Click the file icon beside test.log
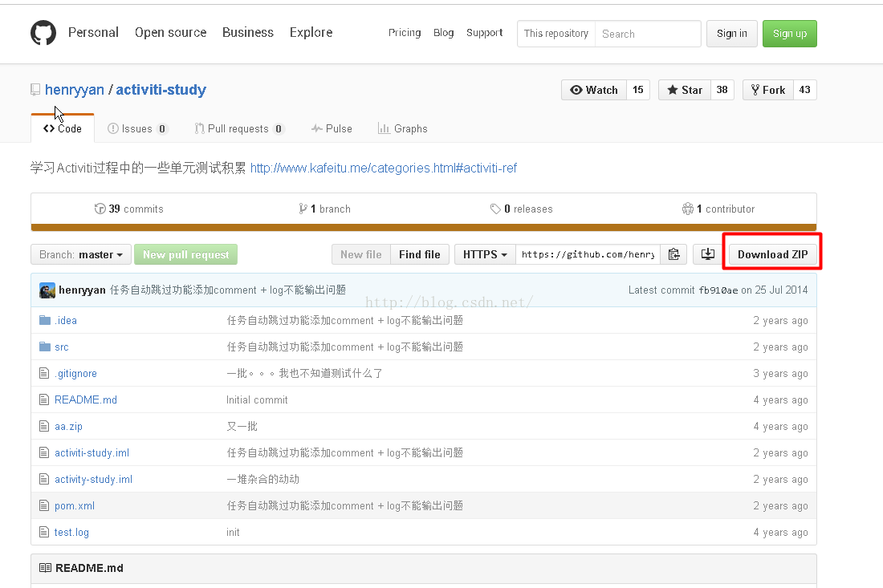This screenshot has width=883, height=588. click(x=44, y=532)
